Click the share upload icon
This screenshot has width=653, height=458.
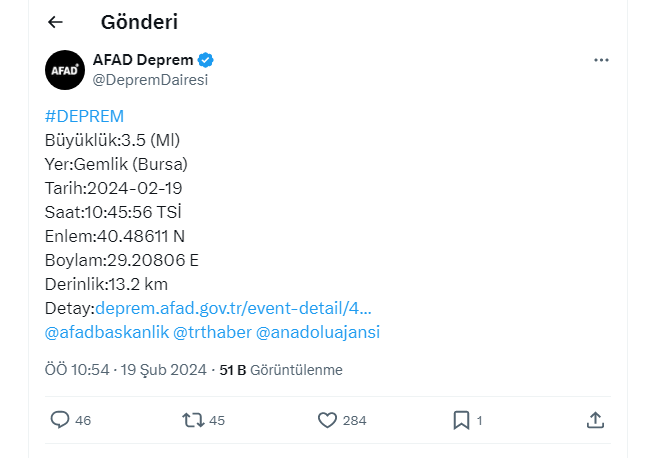[x=594, y=420]
